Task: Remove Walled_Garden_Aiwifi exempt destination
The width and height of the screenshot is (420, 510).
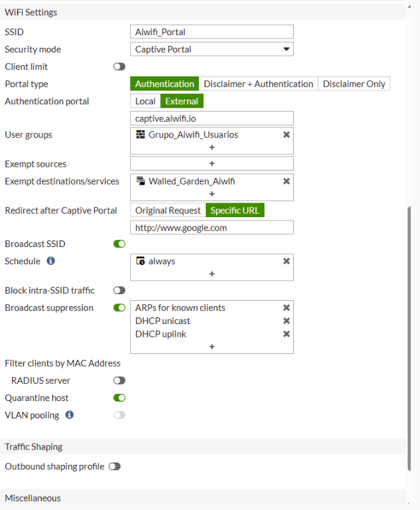Action: point(286,181)
